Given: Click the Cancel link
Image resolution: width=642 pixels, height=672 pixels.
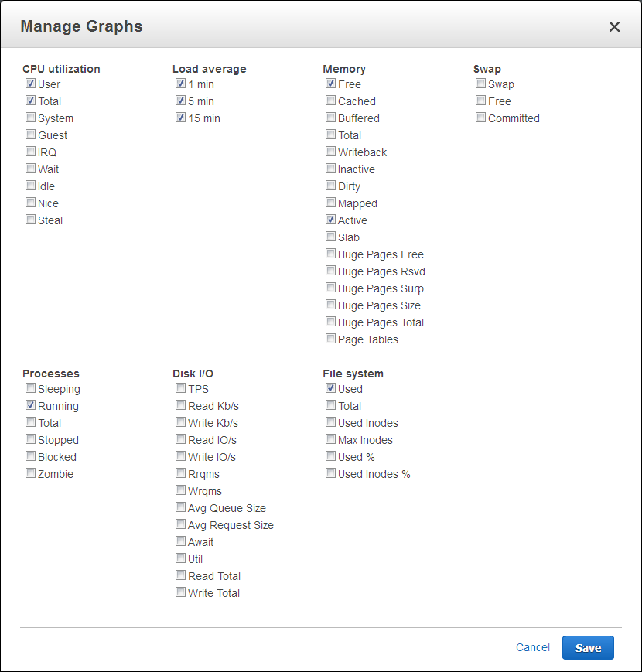Looking at the screenshot, I should point(533,648).
